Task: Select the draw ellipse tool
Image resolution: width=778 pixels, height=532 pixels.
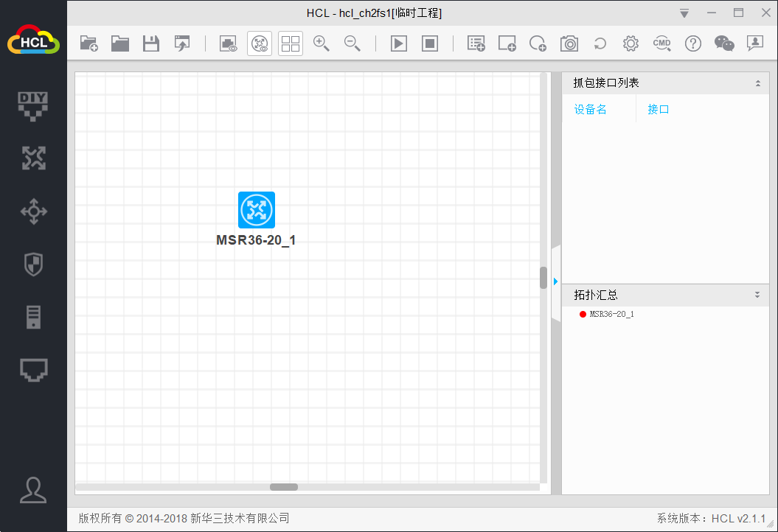Action: [538, 43]
